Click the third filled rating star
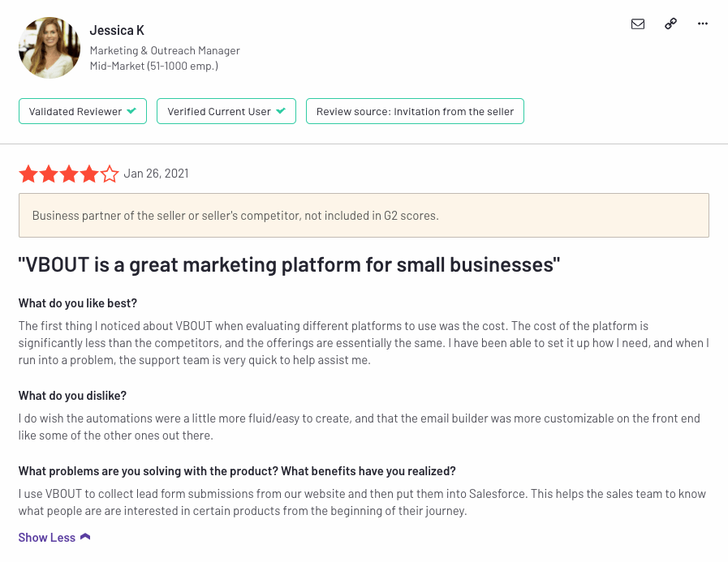Screen dimensions: 728x562 69,174
